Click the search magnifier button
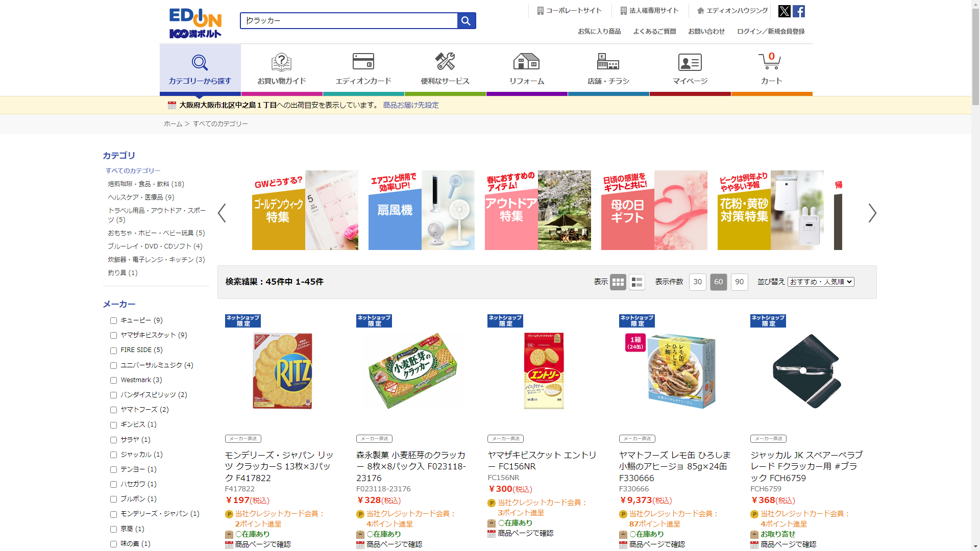Image resolution: width=980 pixels, height=551 pixels. [x=466, y=21]
